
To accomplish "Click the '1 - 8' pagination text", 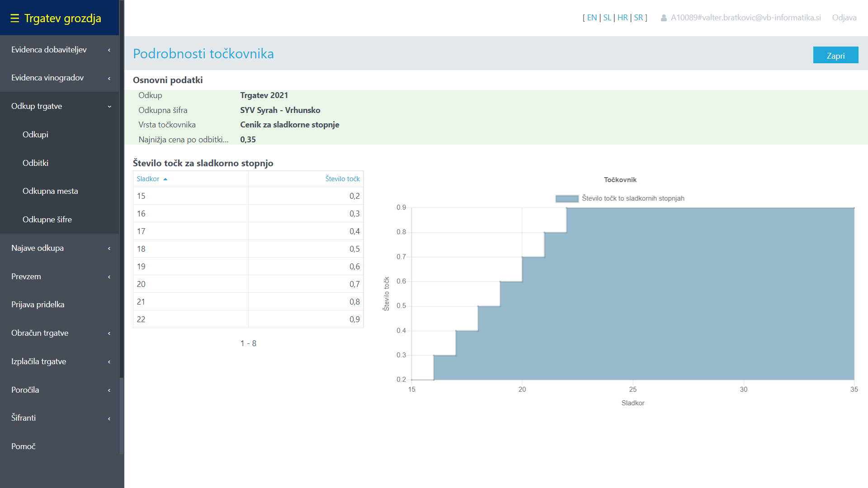I will click(248, 343).
